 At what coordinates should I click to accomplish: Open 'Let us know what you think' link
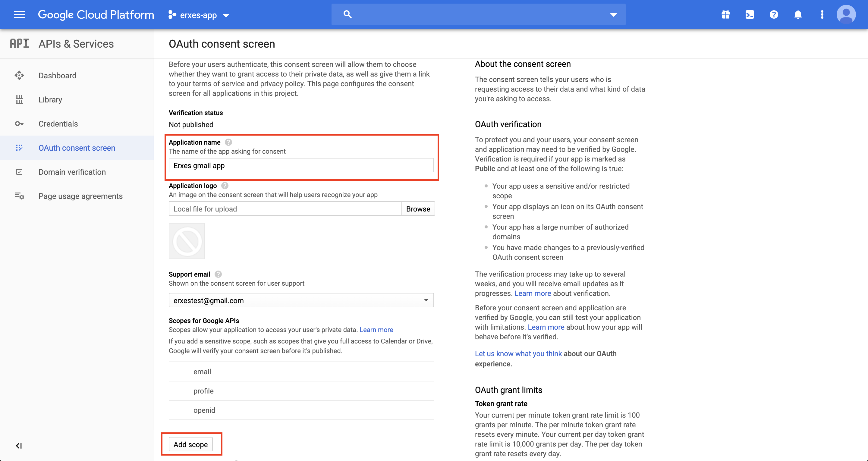[x=518, y=353]
